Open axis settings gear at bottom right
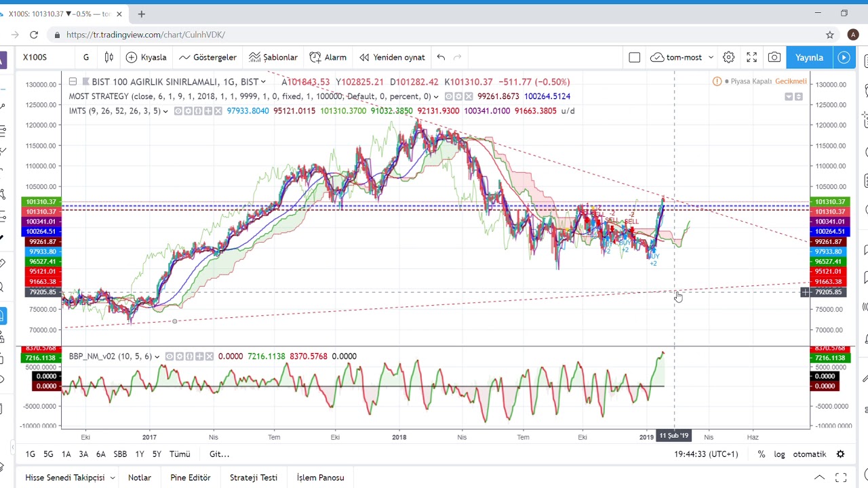Viewport: 868px width, 488px height. pos(840,454)
